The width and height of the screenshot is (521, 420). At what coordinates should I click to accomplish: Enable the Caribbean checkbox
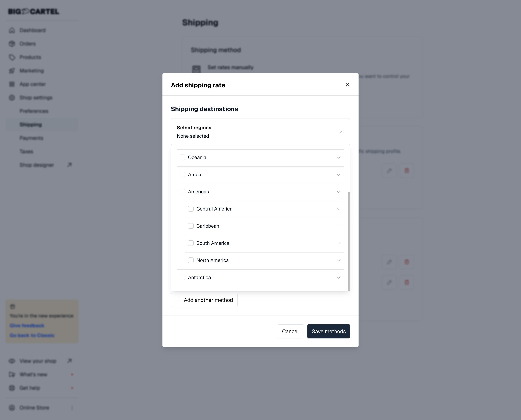pos(191,226)
